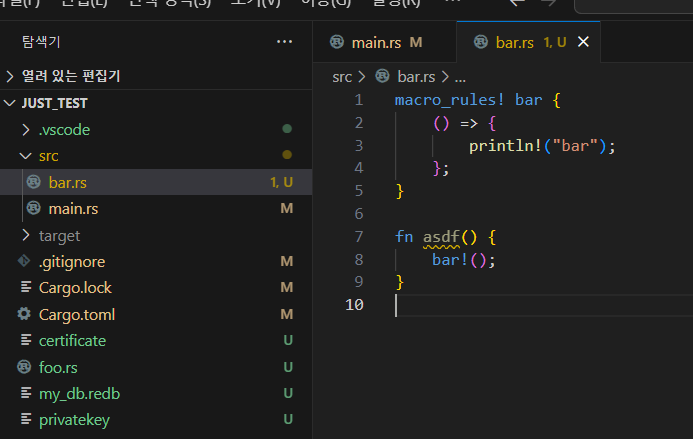This screenshot has width=693, height=439.
Task: Select the bar.rs editor tab
Action: [x=515, y=42]
